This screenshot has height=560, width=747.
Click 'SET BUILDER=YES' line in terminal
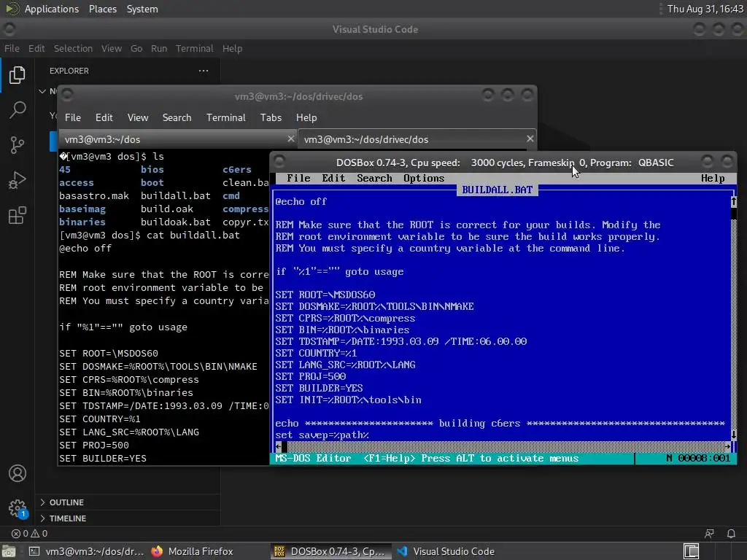click(x=102, y=458)
